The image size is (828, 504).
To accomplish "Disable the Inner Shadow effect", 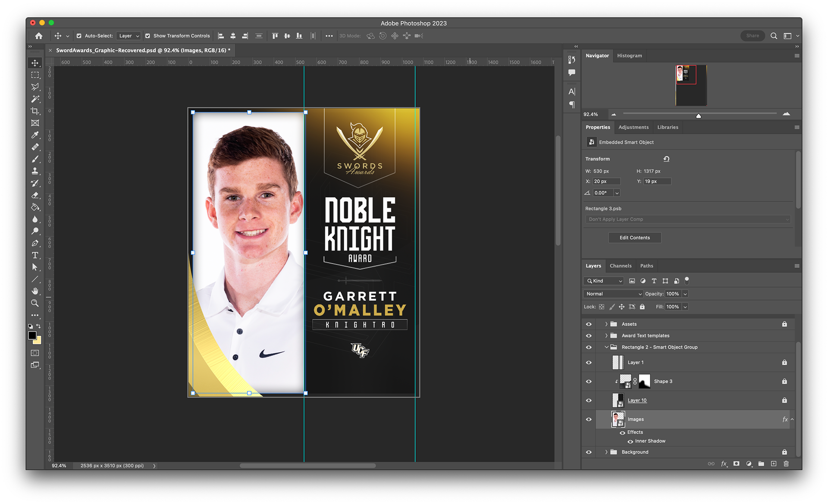I will point(630,441).
